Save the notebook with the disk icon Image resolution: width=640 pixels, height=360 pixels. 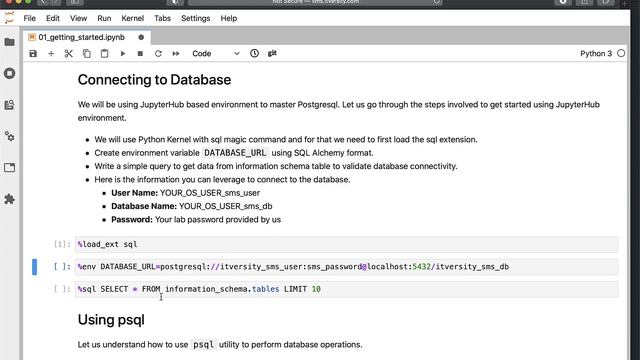coord(33,53)
